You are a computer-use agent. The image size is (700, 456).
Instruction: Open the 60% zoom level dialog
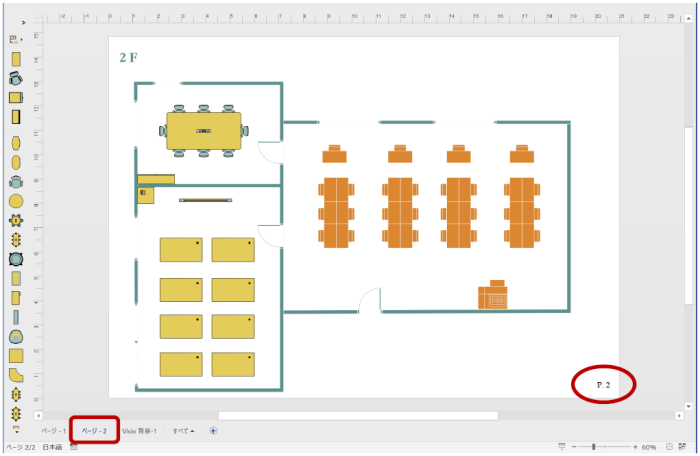click(x=649, y=447)
